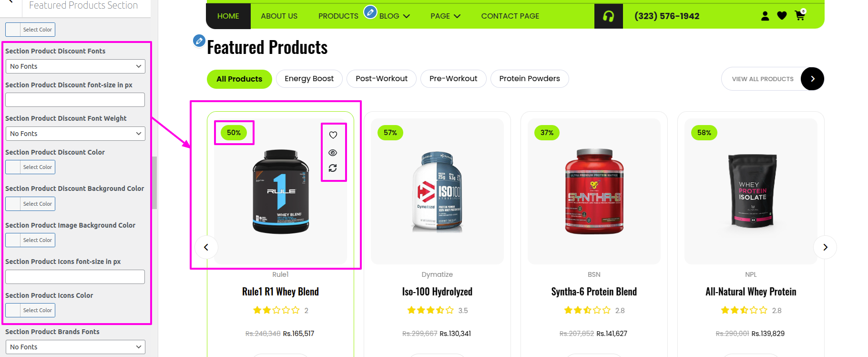Select the Energy Boost product tab
Viewport: 868px width, 357px height.
point(309,79)
